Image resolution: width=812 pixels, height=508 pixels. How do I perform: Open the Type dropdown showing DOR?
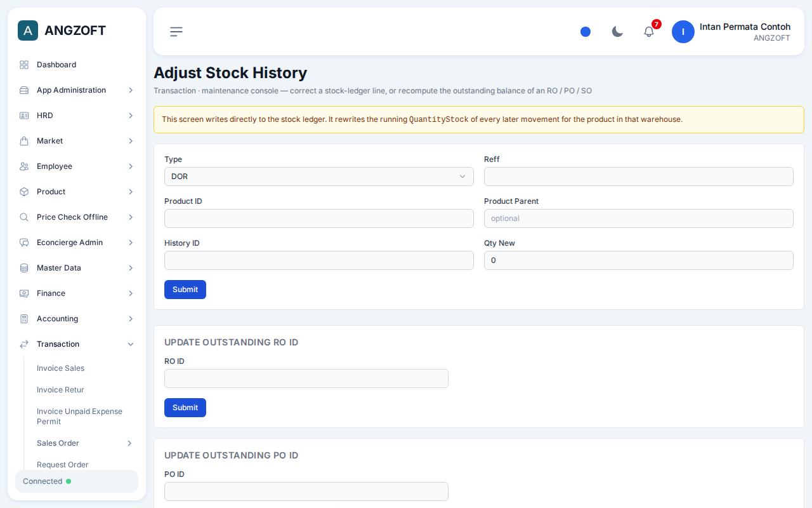319,177
